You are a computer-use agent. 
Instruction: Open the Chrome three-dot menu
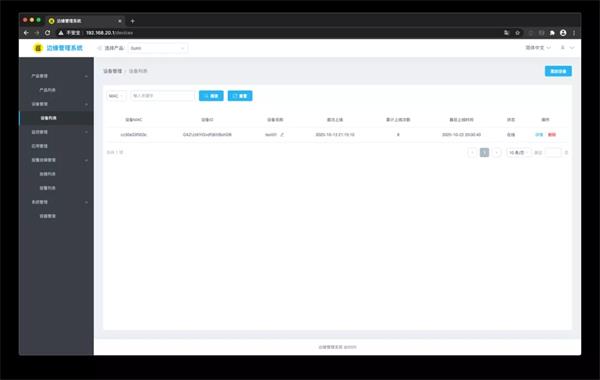coord(574,33)
